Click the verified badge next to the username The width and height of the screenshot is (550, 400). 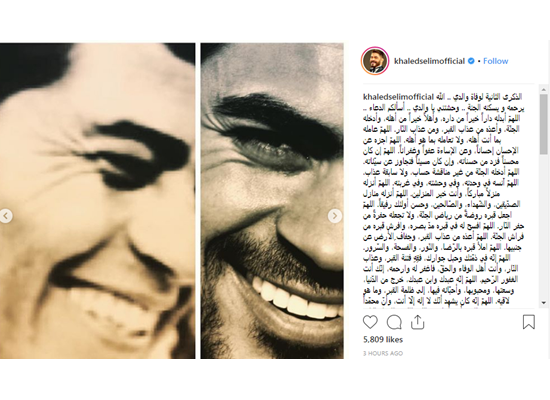coord(471,61)
